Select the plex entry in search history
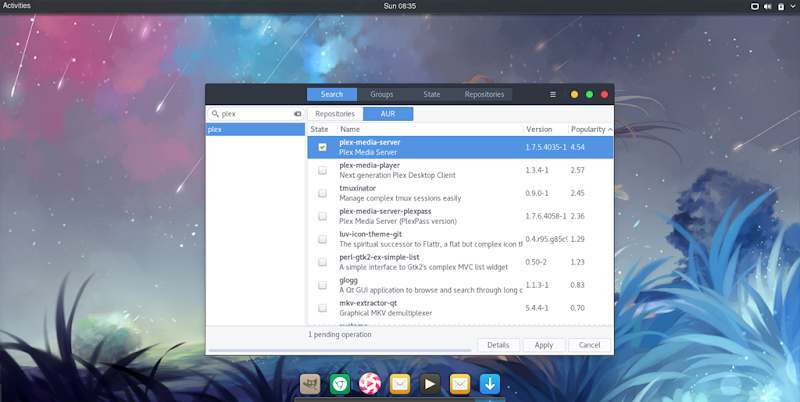The height and width of the screenshot is (402, 800). (x=255, y=130)
